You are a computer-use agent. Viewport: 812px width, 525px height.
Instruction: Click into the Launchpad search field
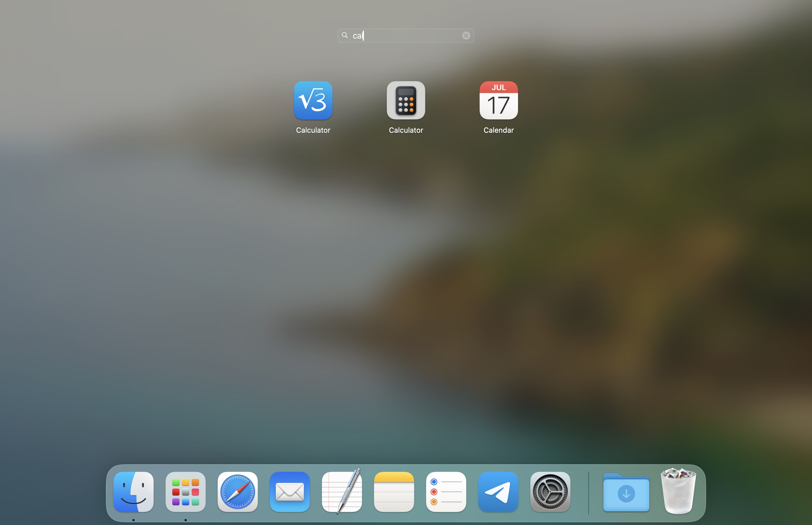coord(405,36)
